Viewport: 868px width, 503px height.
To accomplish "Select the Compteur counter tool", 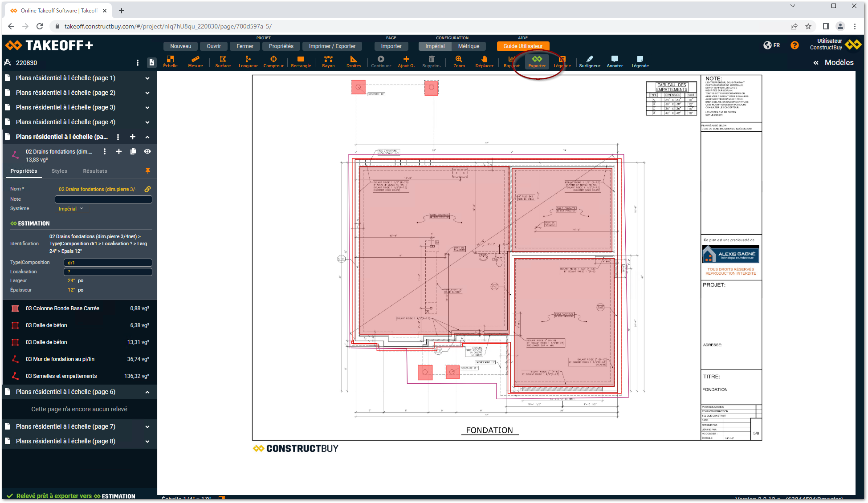I will pos(273,61).
